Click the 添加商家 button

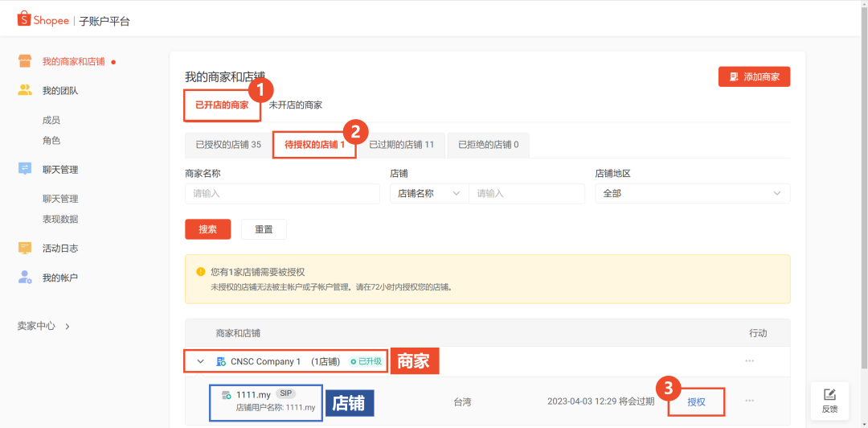pos(754,76)
